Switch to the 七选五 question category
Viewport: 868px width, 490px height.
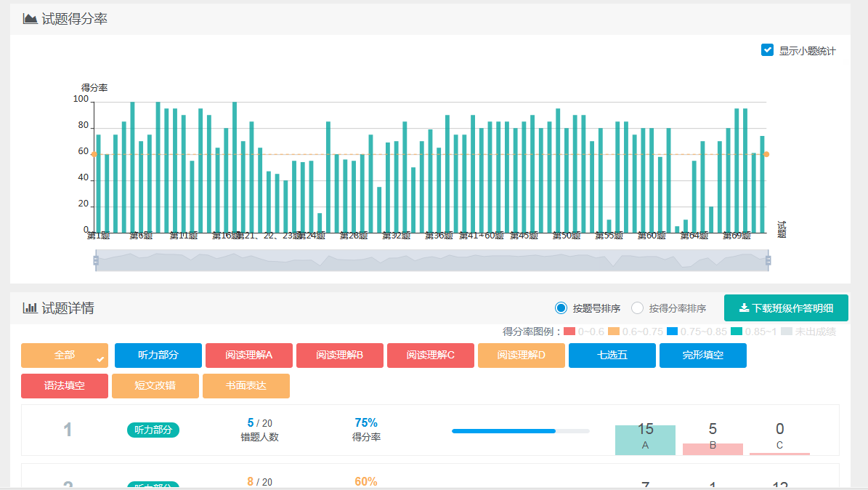tap(612, 356)
